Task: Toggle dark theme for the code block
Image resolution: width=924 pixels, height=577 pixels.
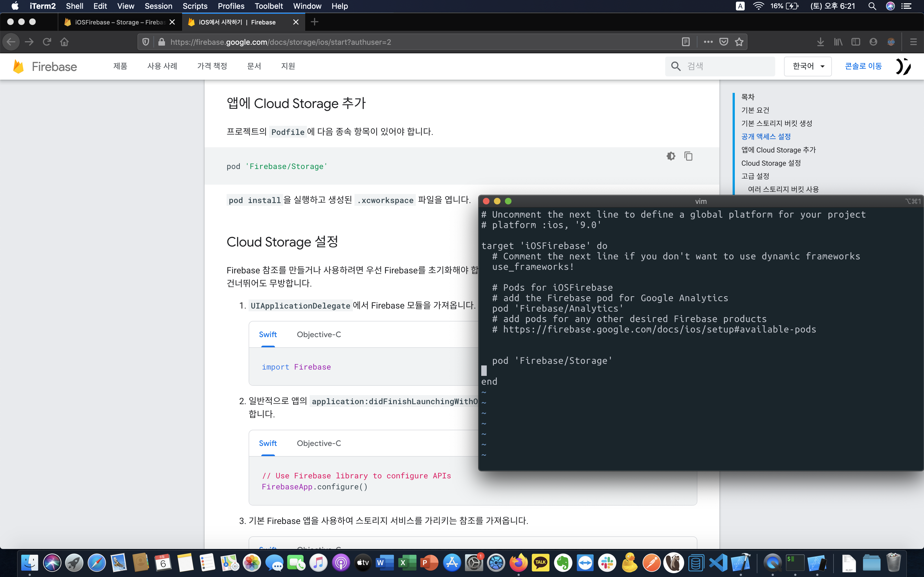Action: tap(671, 156)
